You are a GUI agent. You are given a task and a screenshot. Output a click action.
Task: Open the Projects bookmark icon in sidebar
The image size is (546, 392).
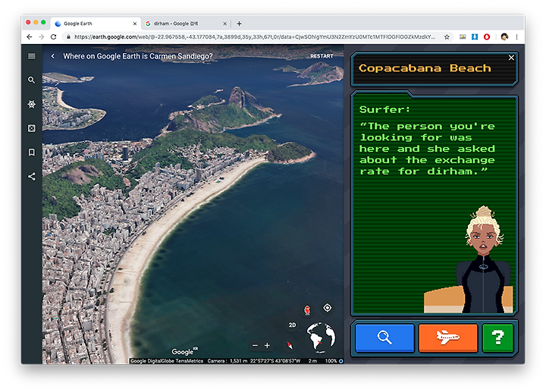click(x=31, y=152)
